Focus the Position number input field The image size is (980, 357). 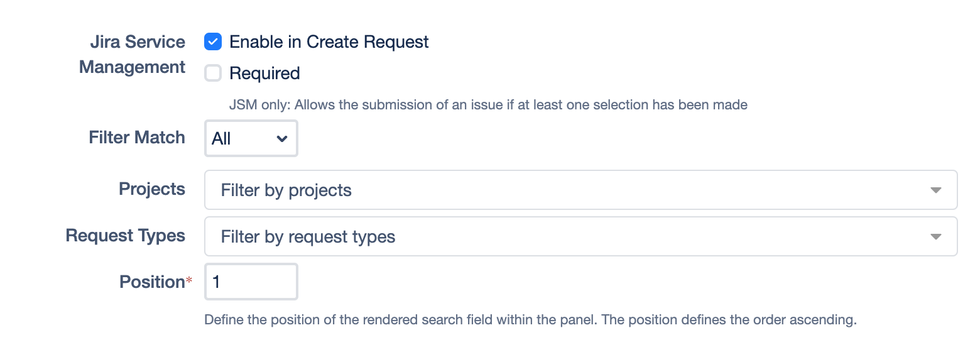point(251,282)
